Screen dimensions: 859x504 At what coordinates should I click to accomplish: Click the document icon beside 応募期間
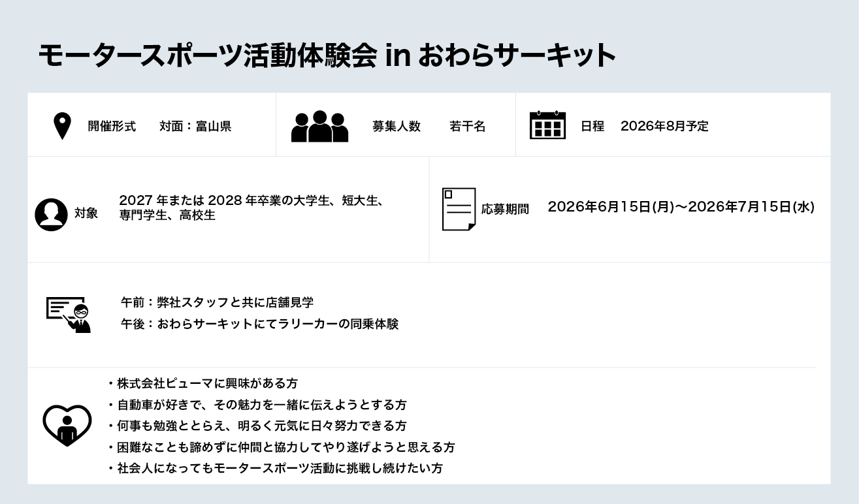pyautogui.click(x=459, y=209)
